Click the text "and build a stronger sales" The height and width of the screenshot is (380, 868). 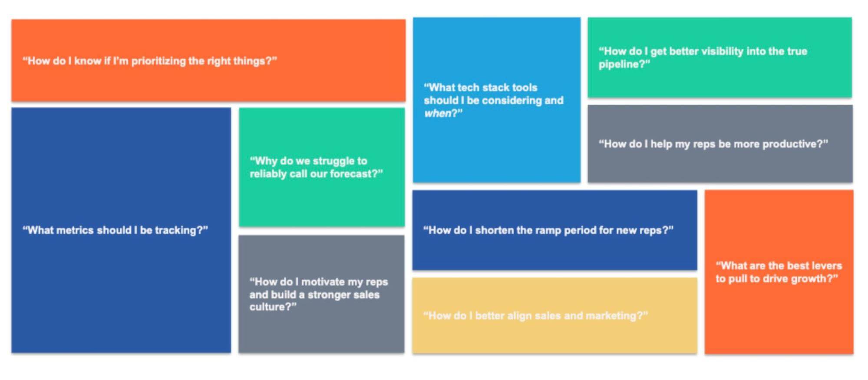click(314, 295)
